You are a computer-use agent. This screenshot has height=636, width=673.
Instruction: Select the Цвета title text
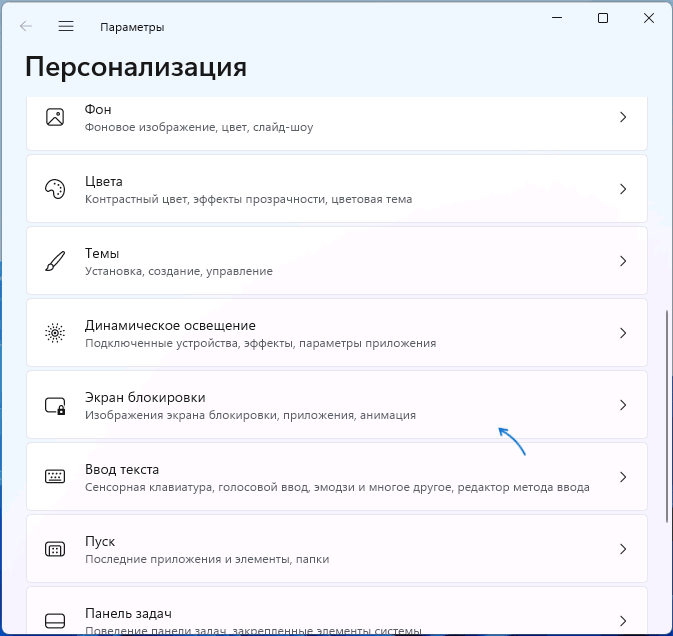[103, 182]
